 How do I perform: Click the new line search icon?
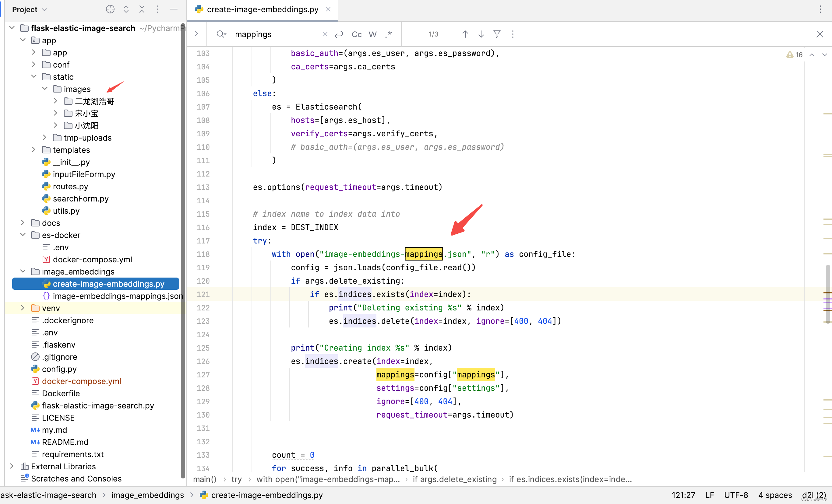339,34
